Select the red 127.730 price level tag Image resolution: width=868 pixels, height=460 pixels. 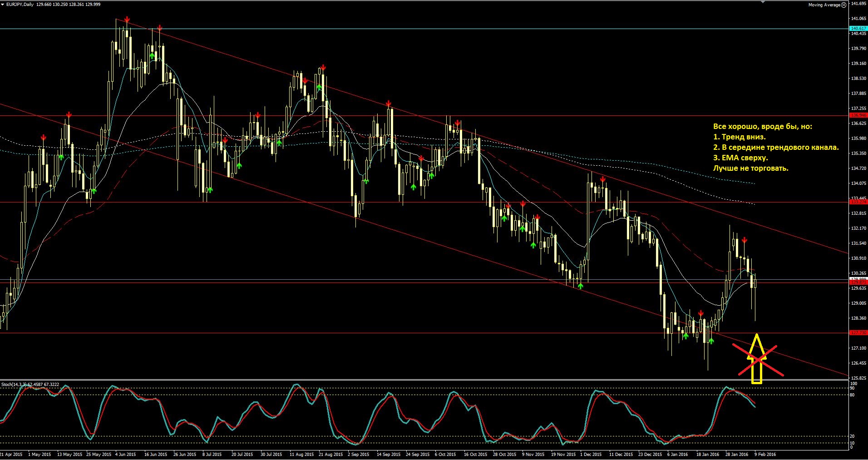(858, 333)
